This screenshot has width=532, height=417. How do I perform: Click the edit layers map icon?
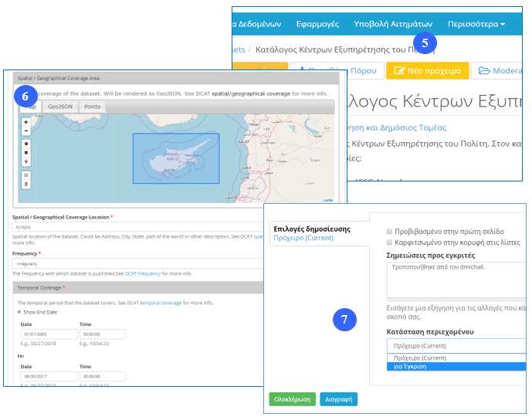tap(25, 175)
